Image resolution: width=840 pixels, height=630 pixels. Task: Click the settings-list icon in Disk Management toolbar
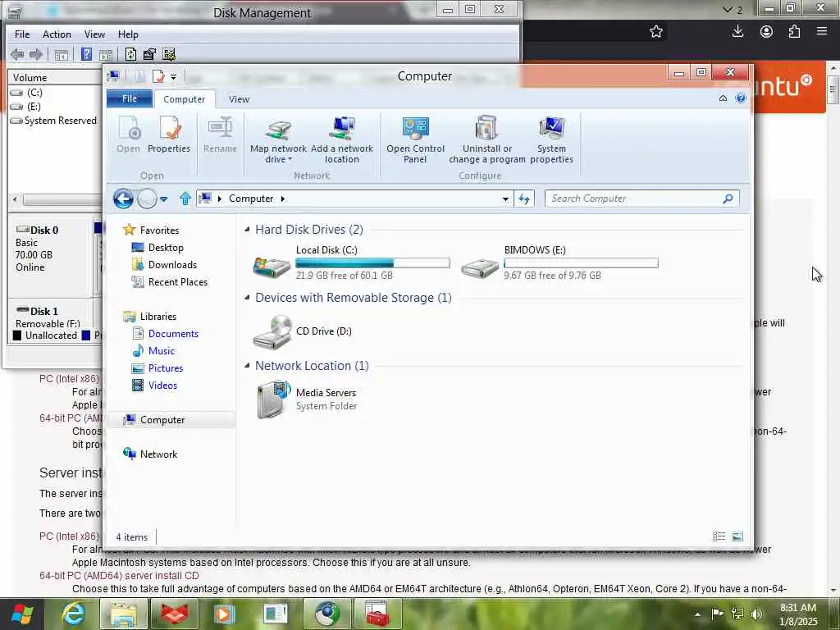(x=169, y=54)
